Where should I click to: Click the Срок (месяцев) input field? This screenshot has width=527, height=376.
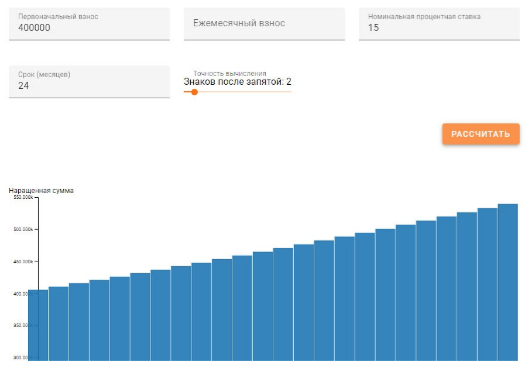coord(89,82)
